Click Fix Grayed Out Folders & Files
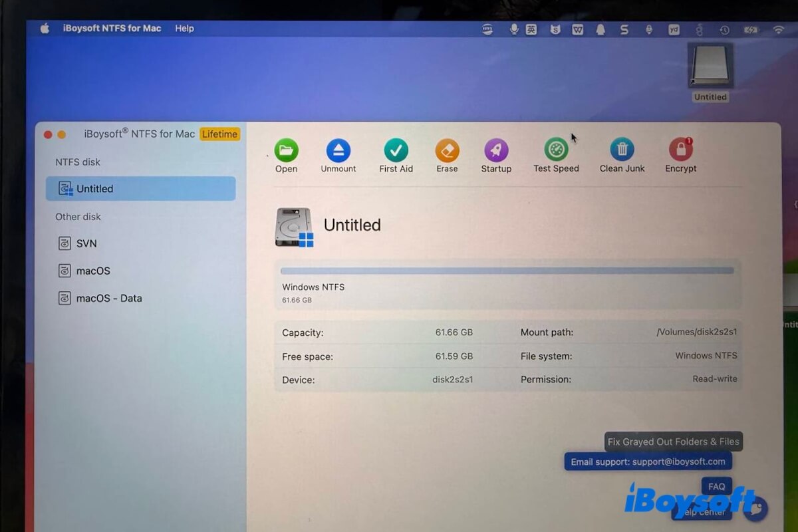798x532 pixels. tap(674, 442)
